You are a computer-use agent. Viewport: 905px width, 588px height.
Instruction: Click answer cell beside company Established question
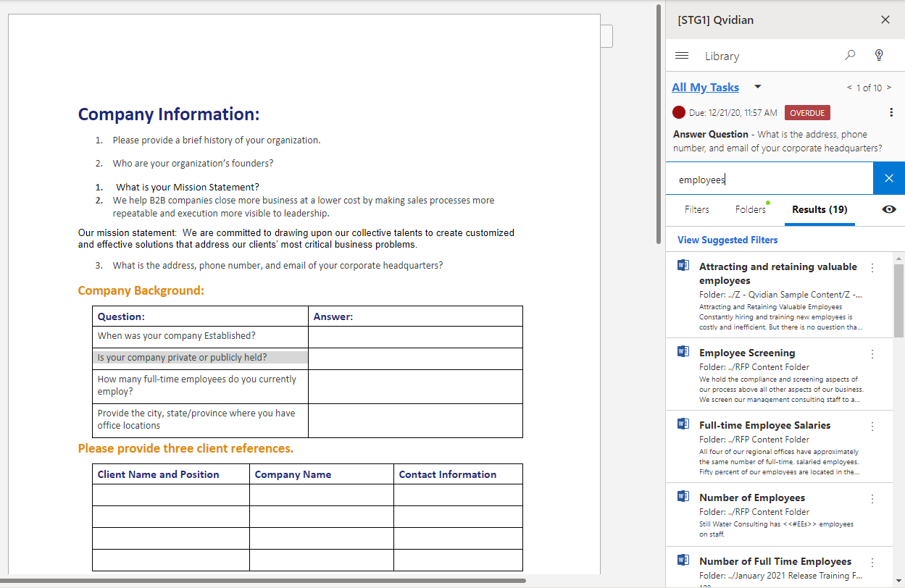pos(415,337)
